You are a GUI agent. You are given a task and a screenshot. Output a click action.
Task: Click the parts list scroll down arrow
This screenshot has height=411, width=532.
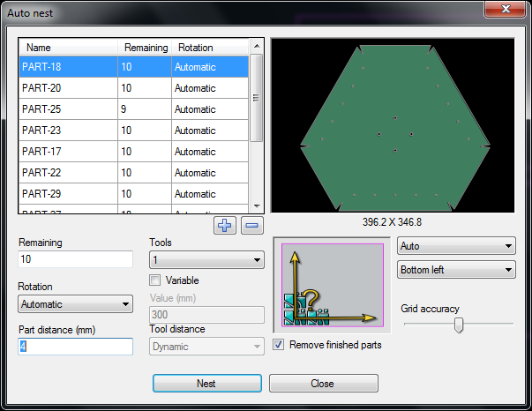257,206
